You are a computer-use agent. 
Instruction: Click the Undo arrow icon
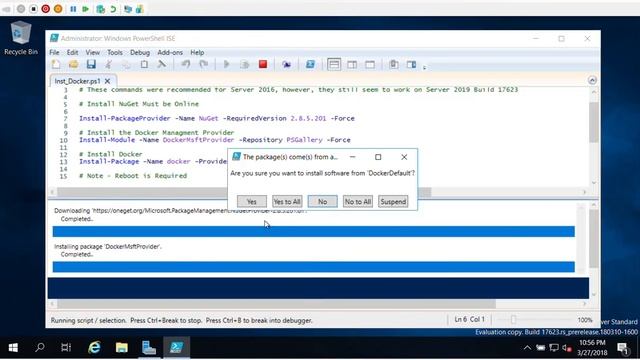click(x=186, y=64)
